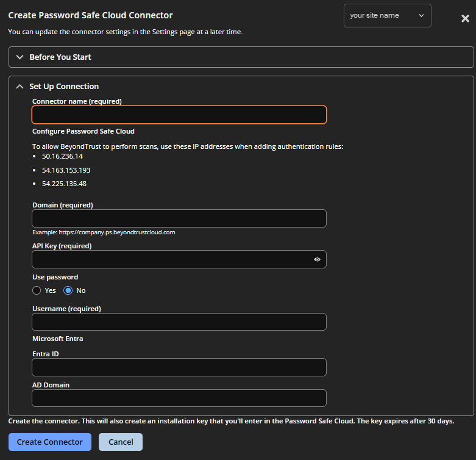476x460 pixels.
Task: Click the API Key input field
Action: click(179, 259)
